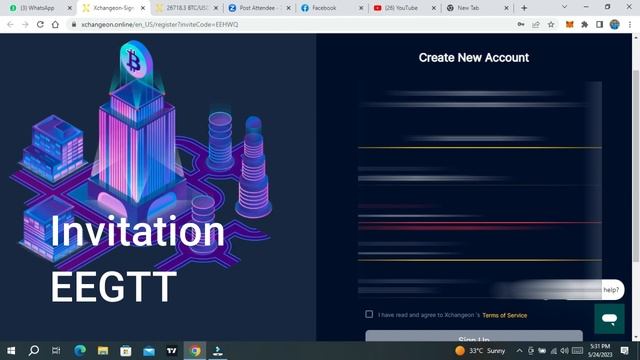Close the YouTube tab
Image resolution: width=640 pixels, height=360 pixels.
[433, 8]
